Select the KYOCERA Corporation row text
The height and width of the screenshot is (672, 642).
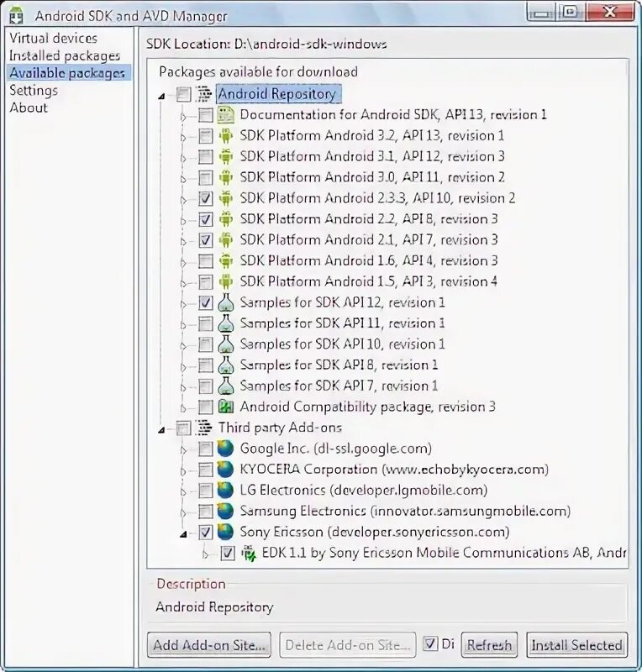(394, 470)
